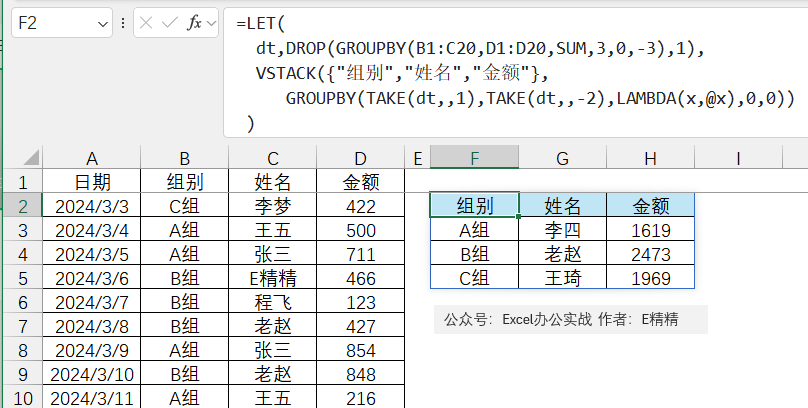This screenshot has width=808, height=408.
Task: Click the Select All corner triangle
Action: [x=31, y=157]
